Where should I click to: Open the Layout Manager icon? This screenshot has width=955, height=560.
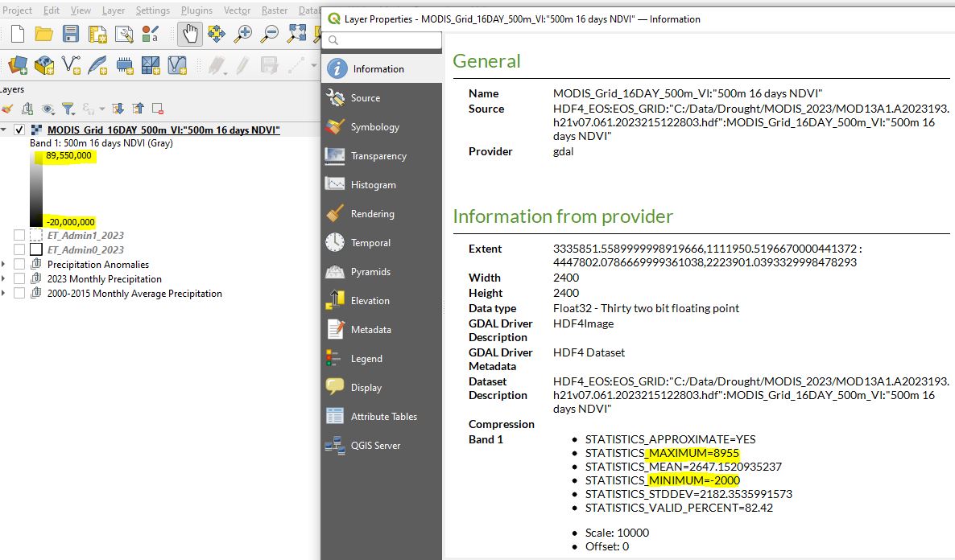[124, 34]
